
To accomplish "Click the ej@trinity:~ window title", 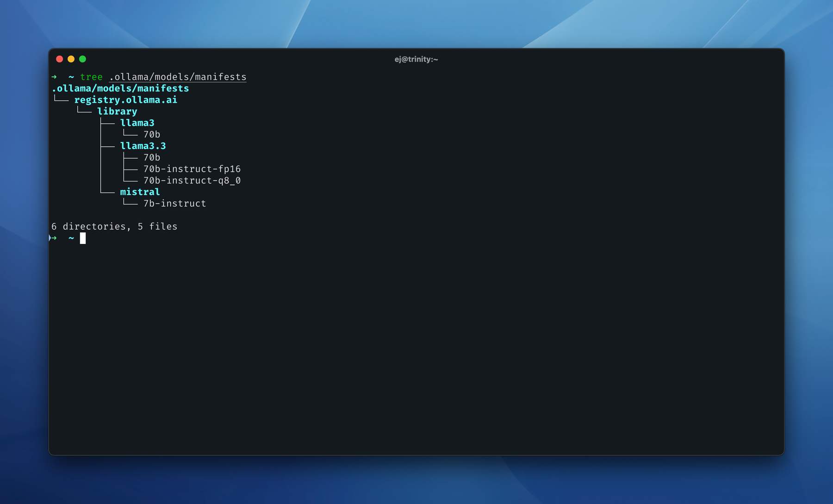I will tap(416, 59).
